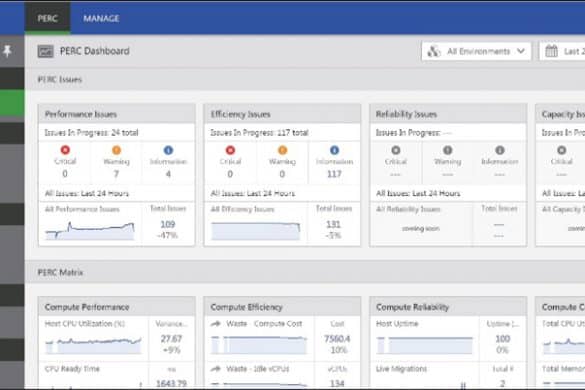Select the PERC tab
The width and height of the screenshot is (585, 390).
[x=47, y=18]
